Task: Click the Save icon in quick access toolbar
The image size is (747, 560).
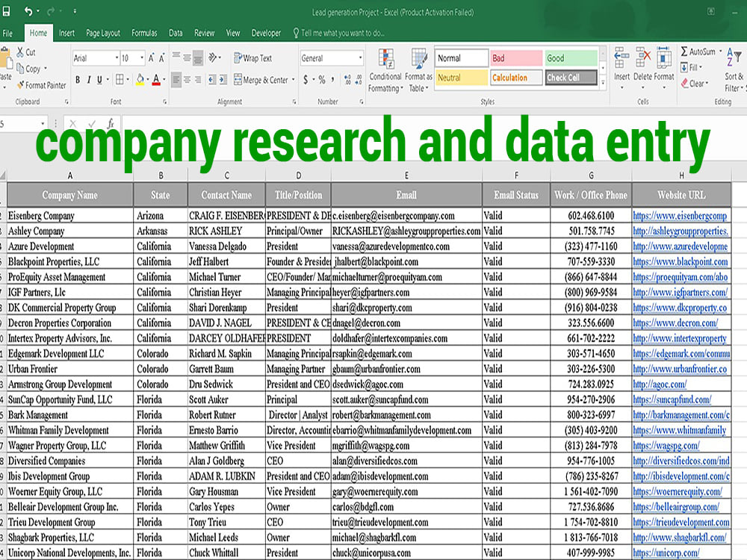Action: pyautogui.click(x=6, y=11)
